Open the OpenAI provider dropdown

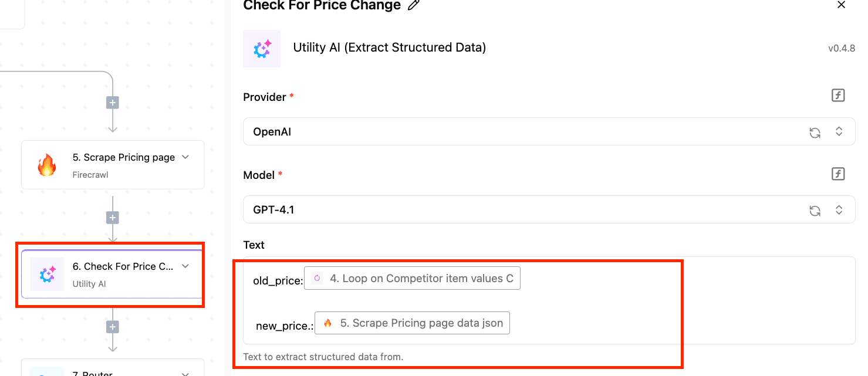[x=549, y=132]
